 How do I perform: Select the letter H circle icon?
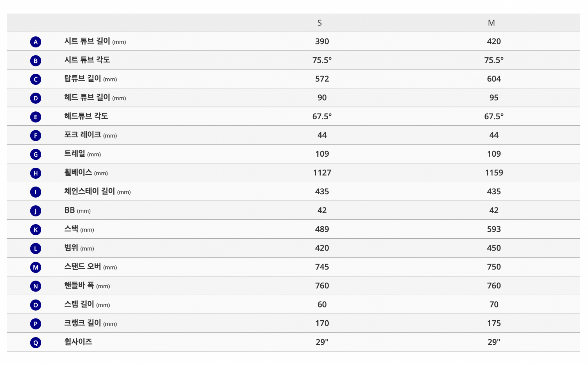pyautogui.click(x=36, y=173)
